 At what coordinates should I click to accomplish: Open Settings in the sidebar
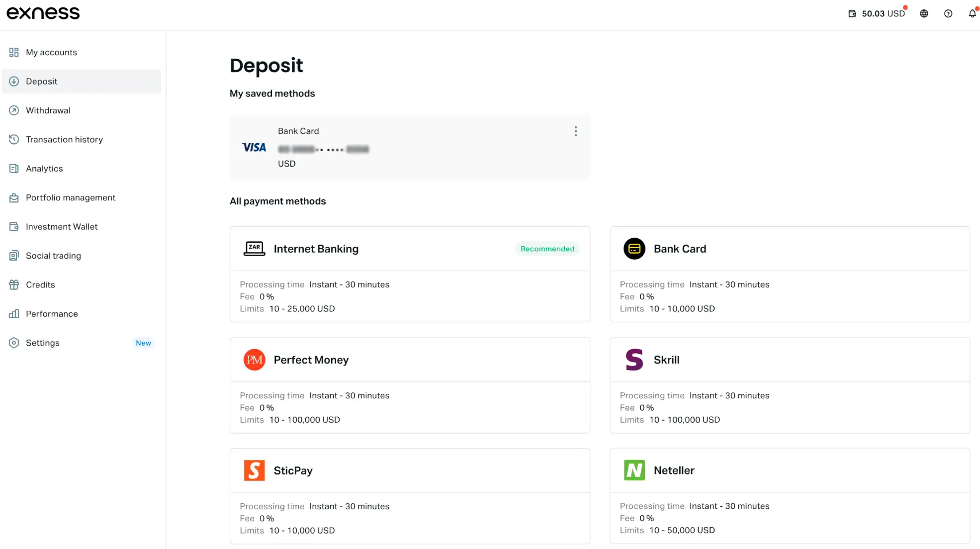(42, 343)
